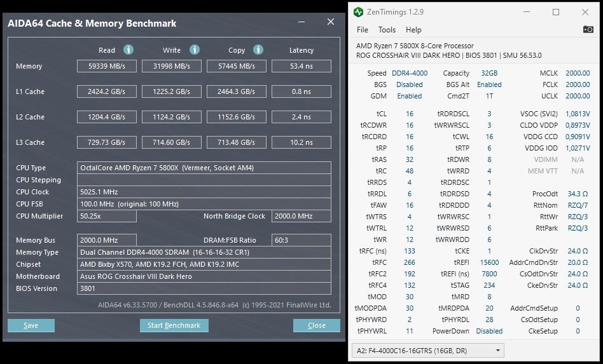603x364 pixels.
Task: Click the Save button in AIDA64
Action: (x=31, y=325)
